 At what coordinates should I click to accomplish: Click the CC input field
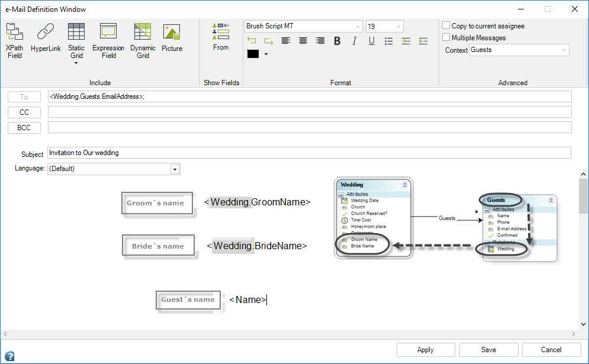pyautogui.click(x=310, y=112)
